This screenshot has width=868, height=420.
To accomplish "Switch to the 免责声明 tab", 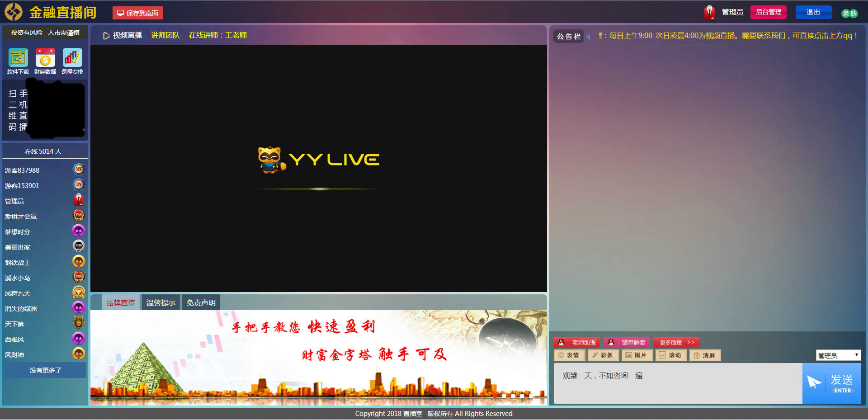I will 201,302.
